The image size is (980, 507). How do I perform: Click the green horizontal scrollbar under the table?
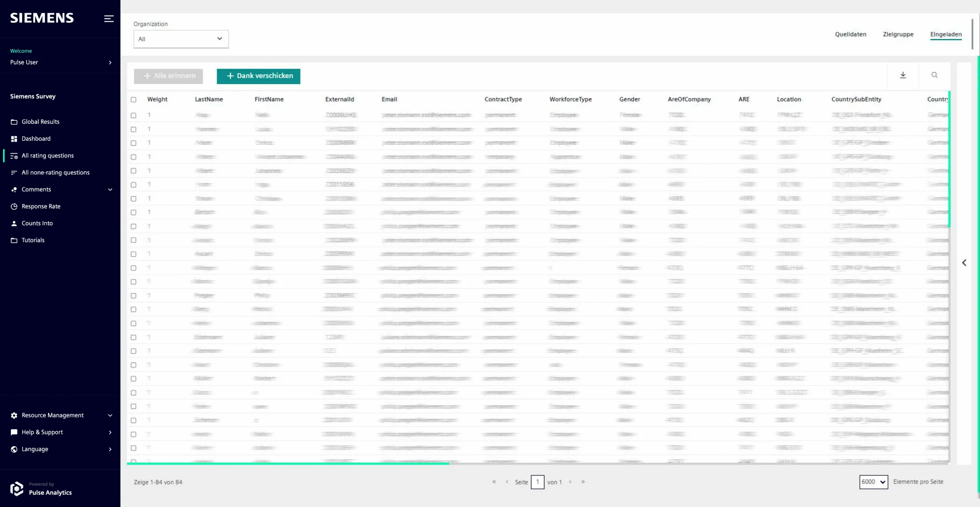tap(288, 463)
